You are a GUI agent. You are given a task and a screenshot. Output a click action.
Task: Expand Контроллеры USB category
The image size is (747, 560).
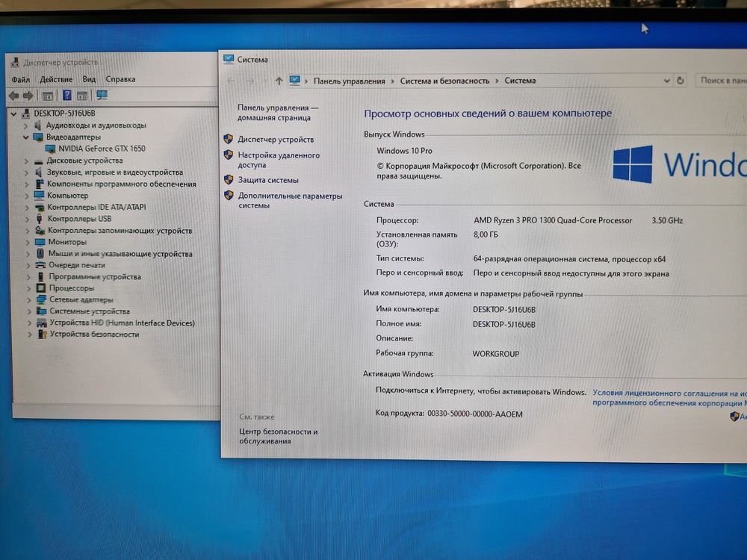(x=27, y=219)
